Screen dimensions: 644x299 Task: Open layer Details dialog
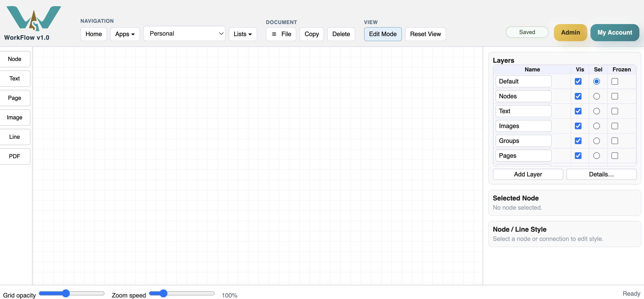tap(601, 174)
